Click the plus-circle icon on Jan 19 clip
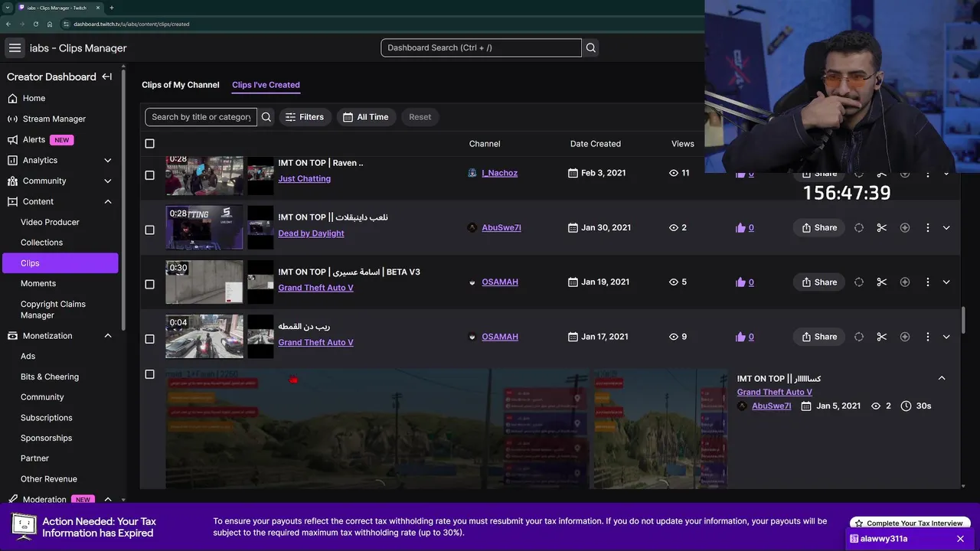Image resolution: width=980 pixels, height=551 pixels. point(904,282)
